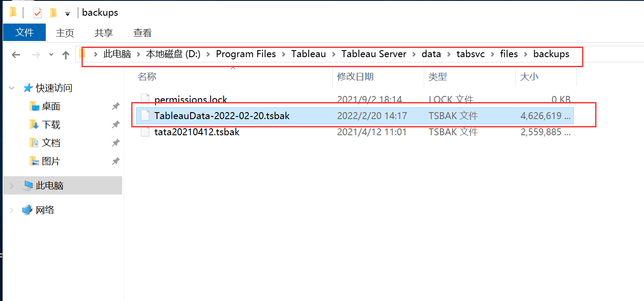The height and width of the screenshot is (301, 644).
Task: Click data breadcrumb segment
Action: pyautogui.click(x=431, y=54)
